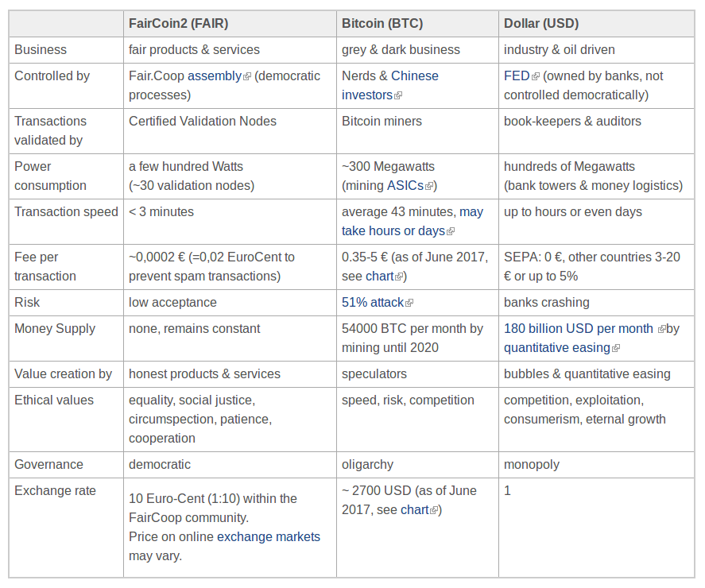The height and width of the screenshot is (588, 705).
Task: Open the quantitative easing link
Action: (557, 348)
